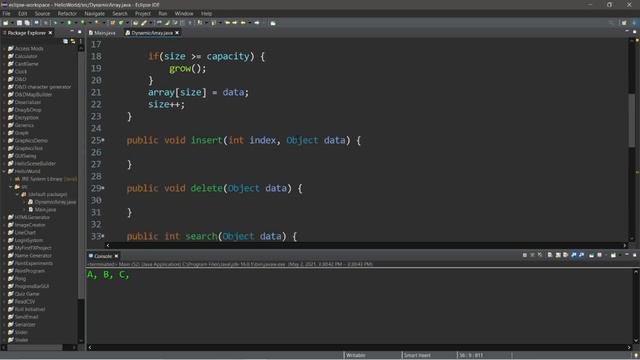This screenshot has height=360, width=640.
Task: Open the Source menu
Action: 42,13
